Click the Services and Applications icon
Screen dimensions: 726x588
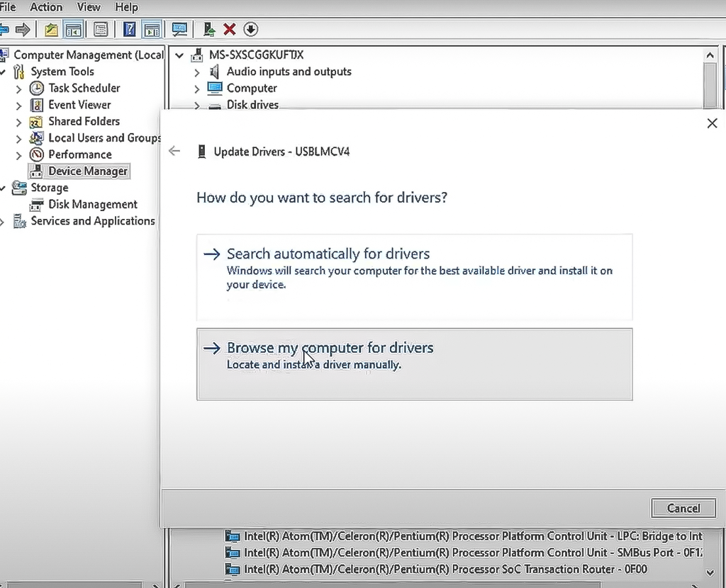(x=19, y=221)
